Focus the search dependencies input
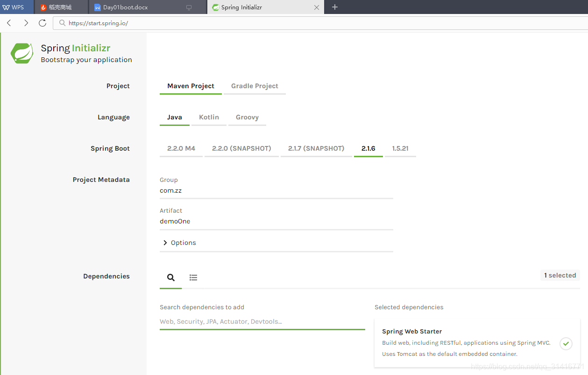Screen dimensions: 588x375 [262, 322]
